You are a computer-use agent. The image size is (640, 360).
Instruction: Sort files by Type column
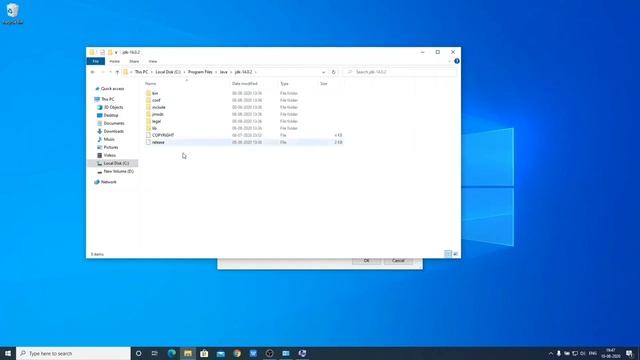point(284,84)
